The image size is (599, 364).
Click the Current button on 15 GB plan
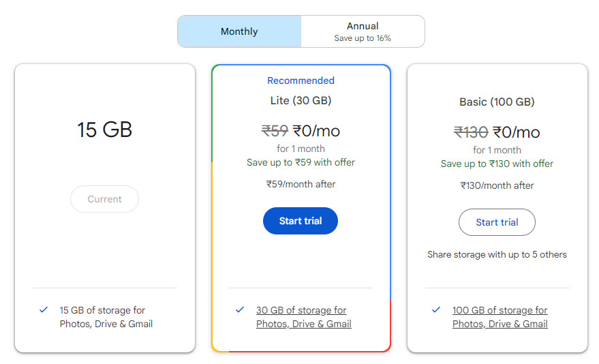click(104, 199)
